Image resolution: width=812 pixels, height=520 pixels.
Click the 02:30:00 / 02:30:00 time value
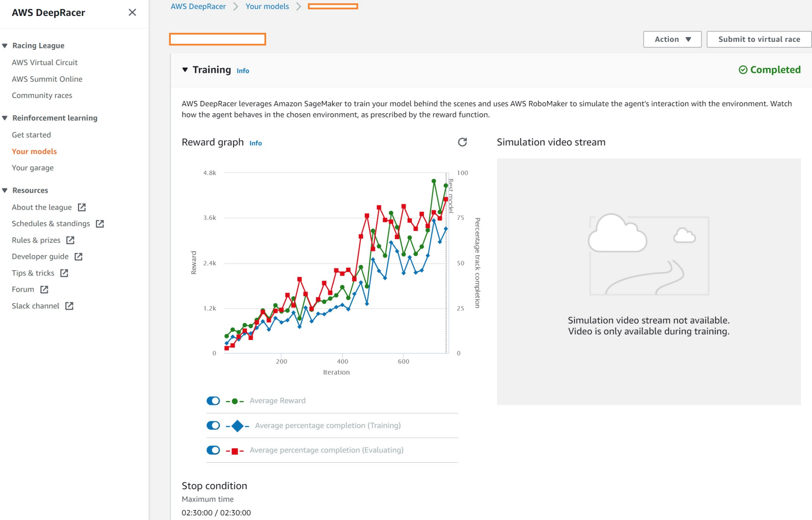coord(216,512)
